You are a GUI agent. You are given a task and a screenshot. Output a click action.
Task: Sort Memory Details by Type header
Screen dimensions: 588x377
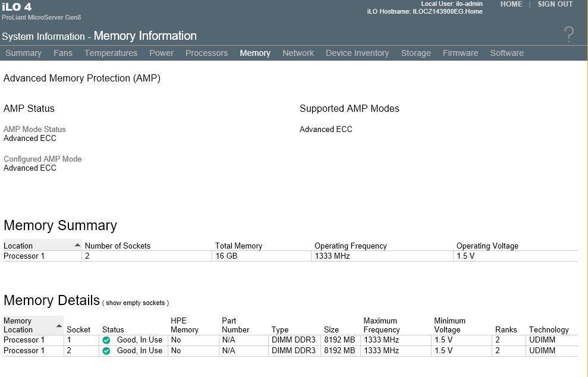(280, 330)
